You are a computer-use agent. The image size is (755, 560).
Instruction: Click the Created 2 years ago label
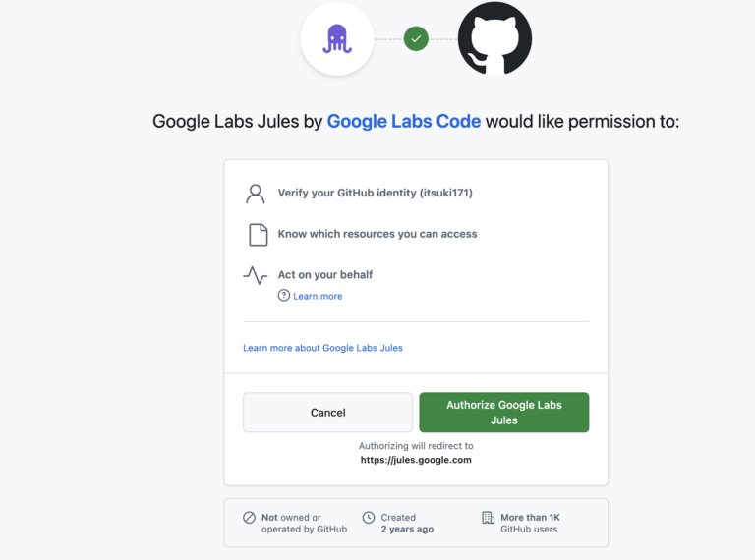407,523
